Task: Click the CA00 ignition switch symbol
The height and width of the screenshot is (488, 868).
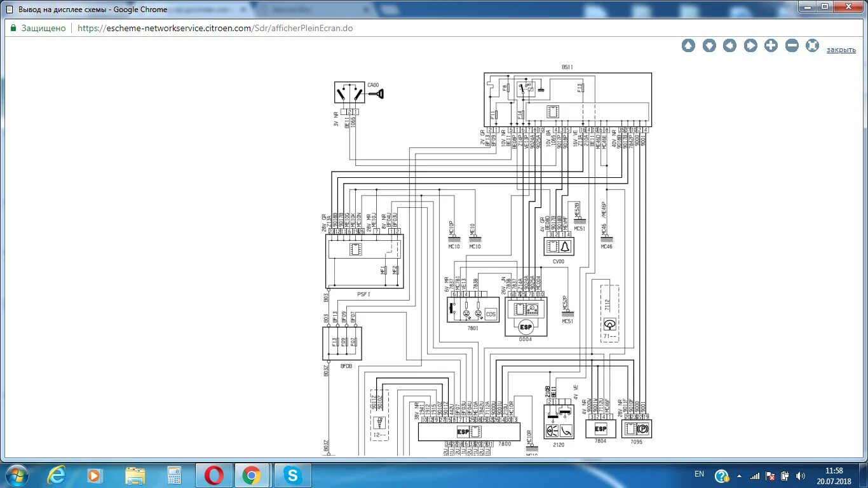Action: tap(349, 93)
